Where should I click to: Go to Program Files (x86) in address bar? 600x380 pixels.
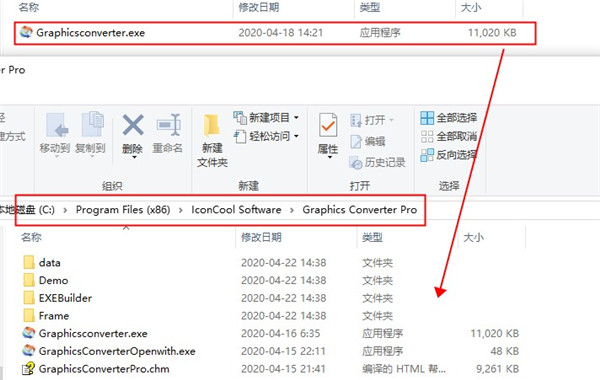tap(123, 210)
